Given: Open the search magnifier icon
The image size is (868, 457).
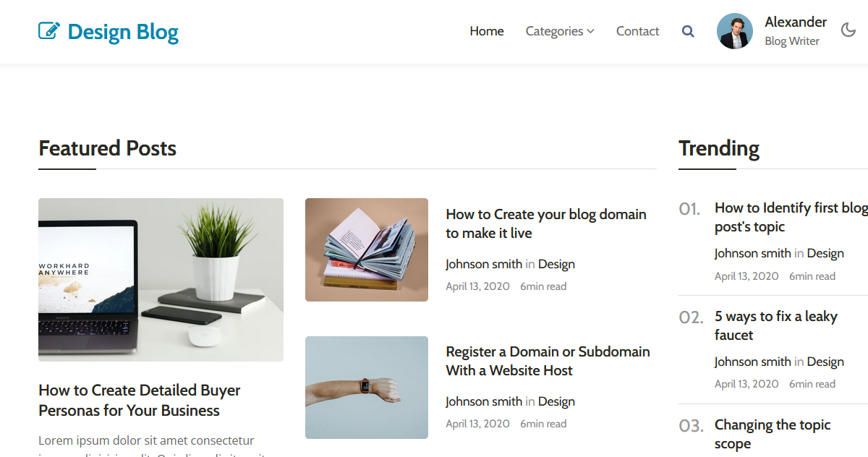Looking at the screenshot, I should (x=688, y=32).
